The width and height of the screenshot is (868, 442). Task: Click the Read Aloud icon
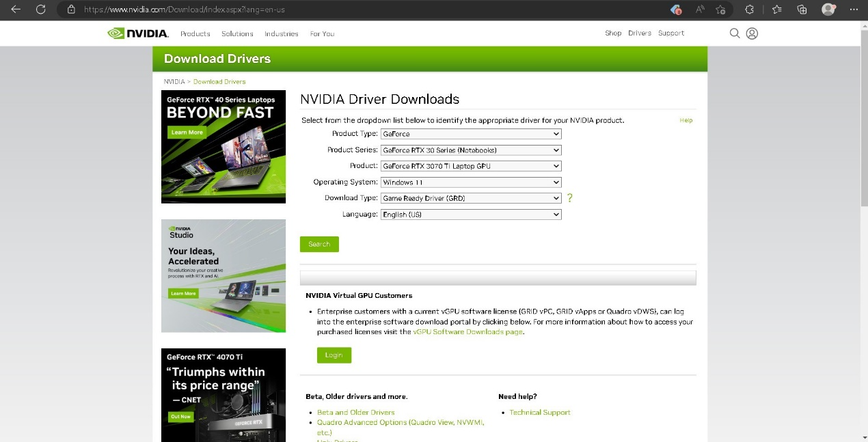[700, 10]
